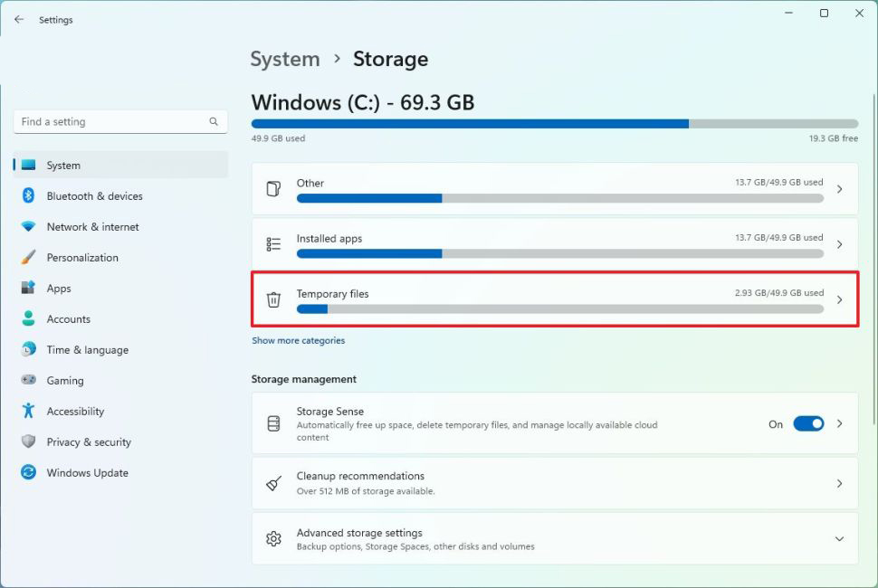The width and height of the screenshot is (878, 588).
Task: Open Accounts settings section
Action: pos(69,319)
